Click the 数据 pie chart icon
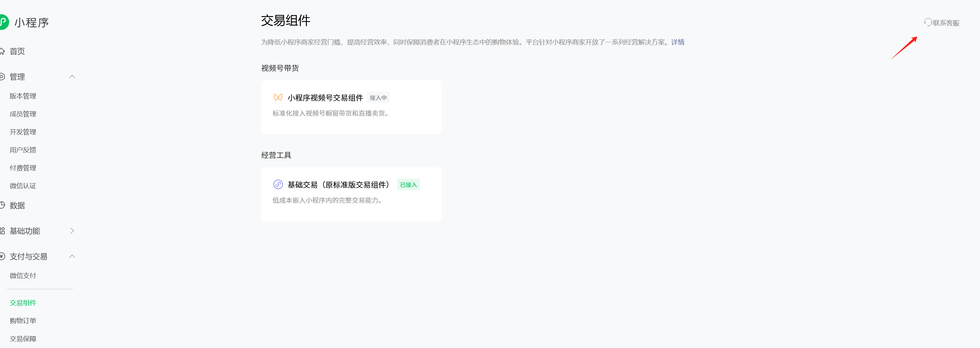The height and width of the screenshot is (348, 980). pyautogui.click(x=2, y=205)
